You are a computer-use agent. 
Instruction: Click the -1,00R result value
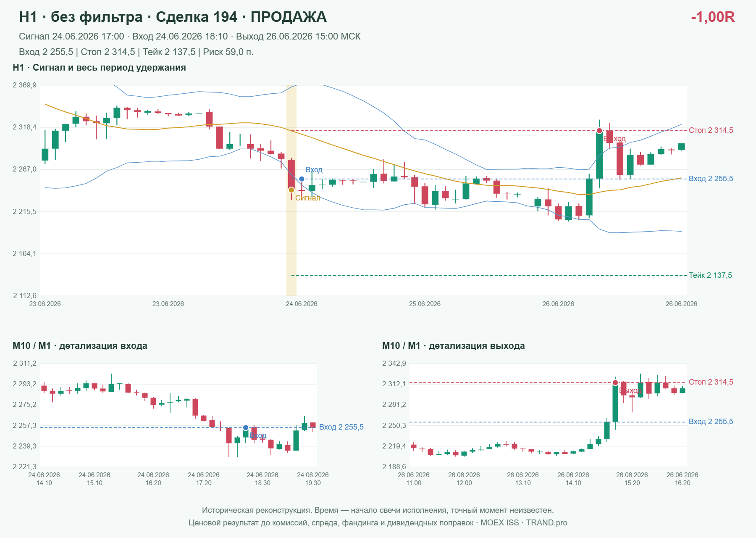(713, 17)
